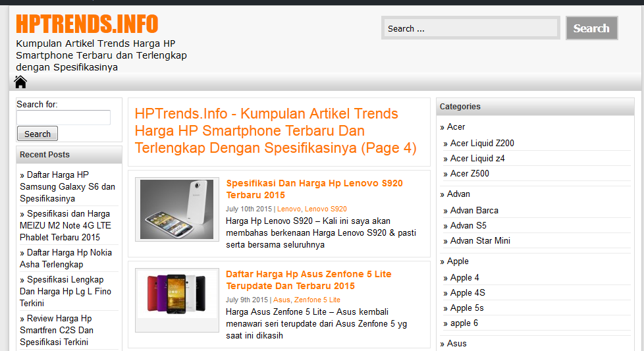Open Daftar Harga Hp Nokia Asha Terlengkap

point(66,259)
